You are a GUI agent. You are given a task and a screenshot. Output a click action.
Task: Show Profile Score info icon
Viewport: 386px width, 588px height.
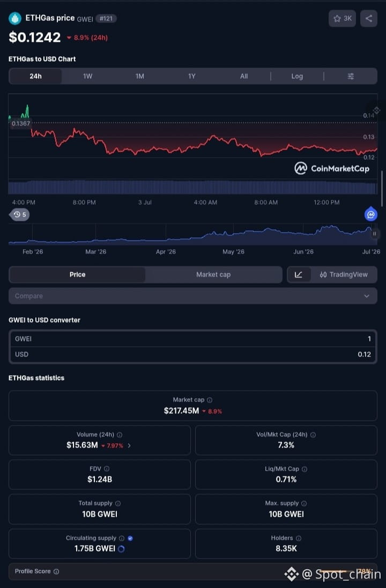[x=56, y=571]
